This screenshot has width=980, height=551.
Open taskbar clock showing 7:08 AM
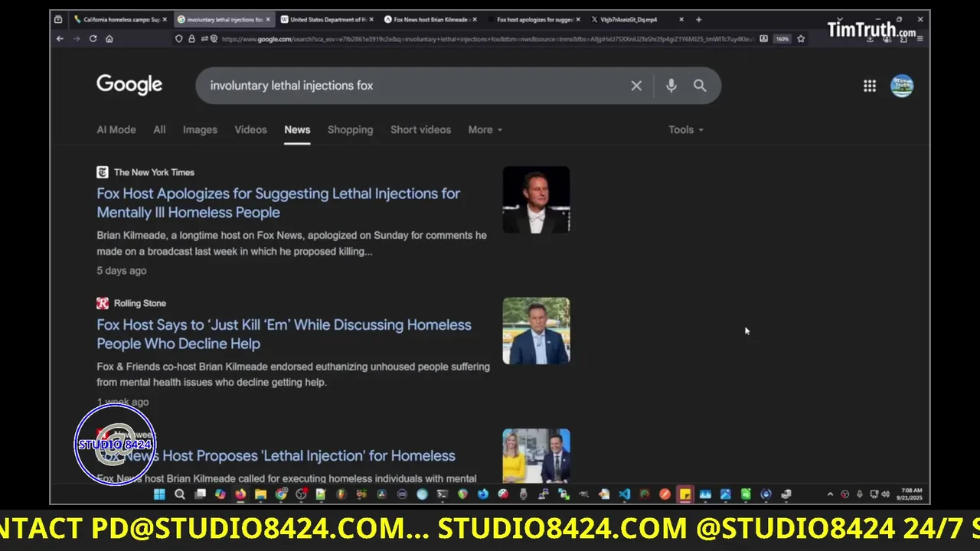[911, 494]
